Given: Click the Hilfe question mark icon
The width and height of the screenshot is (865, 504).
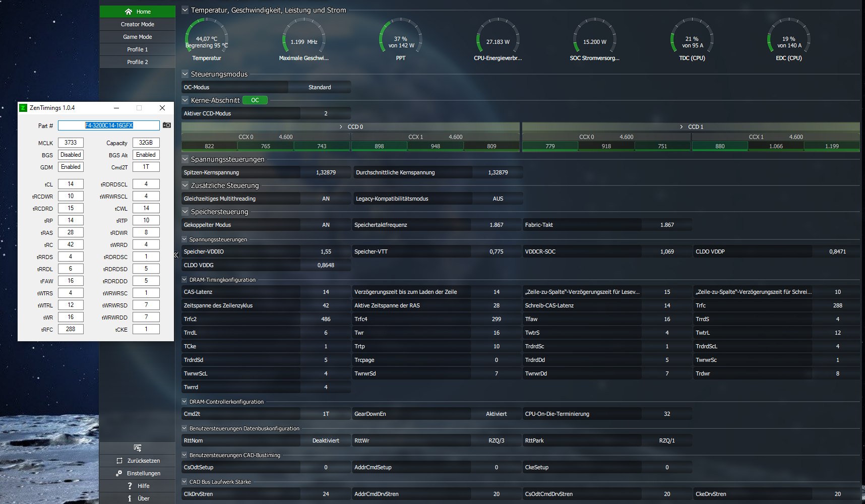Looking at the screenshot, I should click(130, 486).
